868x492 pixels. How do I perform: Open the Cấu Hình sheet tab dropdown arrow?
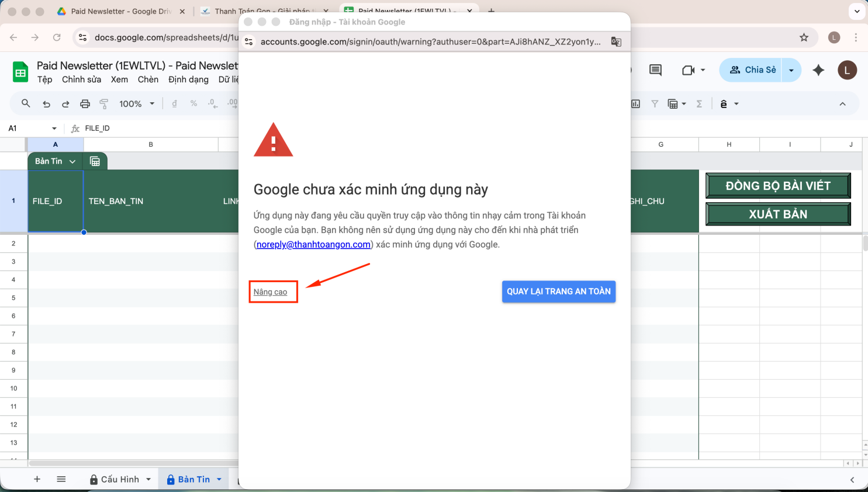148,479
